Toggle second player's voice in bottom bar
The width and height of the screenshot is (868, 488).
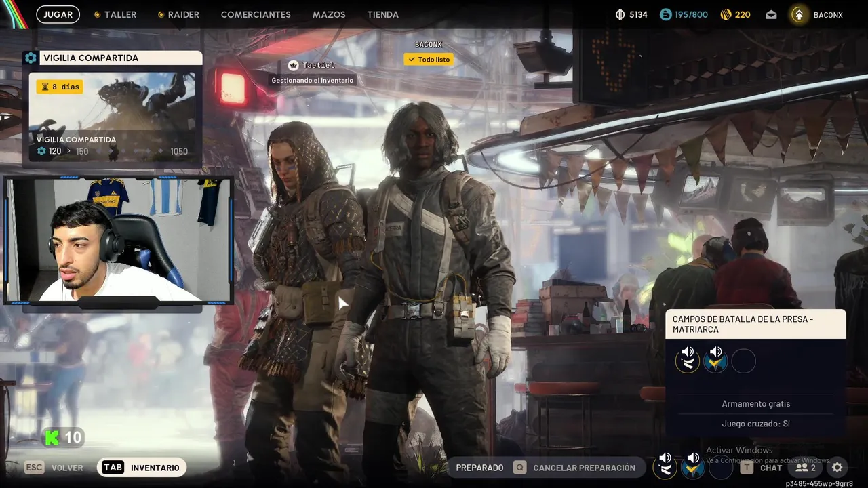[693, 466]
